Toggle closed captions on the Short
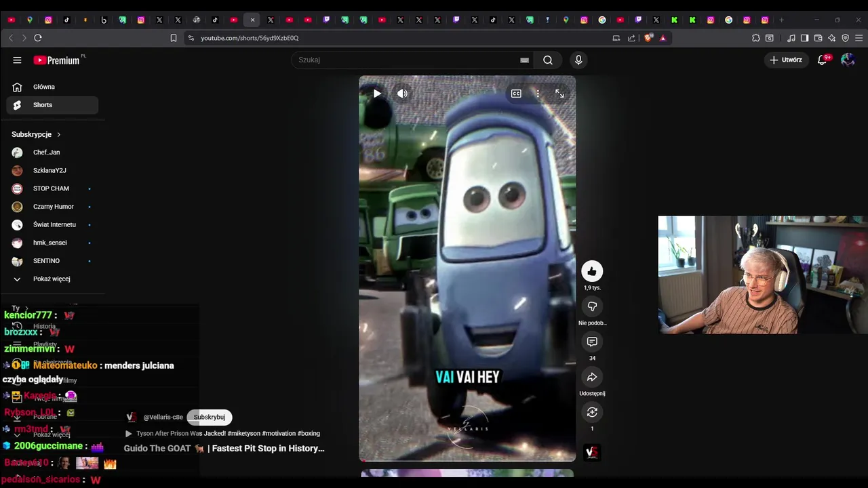The image size is (868, 488). pyautogui.click(x=516, y=94)
